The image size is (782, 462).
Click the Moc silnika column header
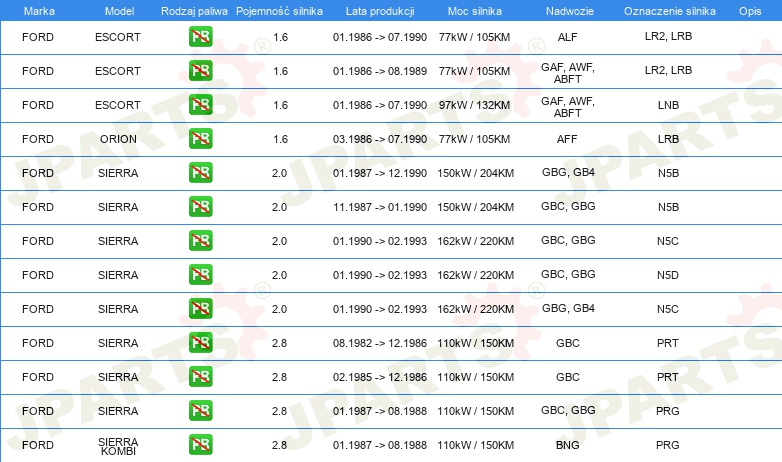(475, 11)
